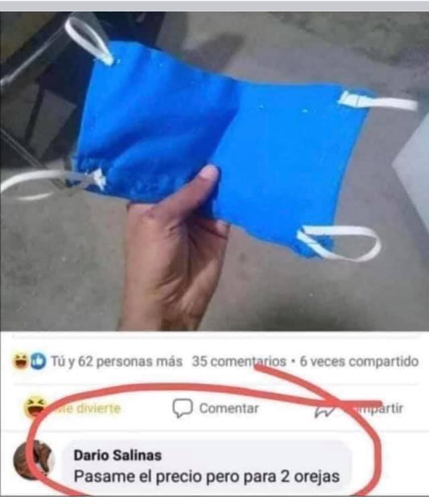Screen dimensions: 429x504
Task: Click the white strap at top right corner
Action: (x=378, y=101)
